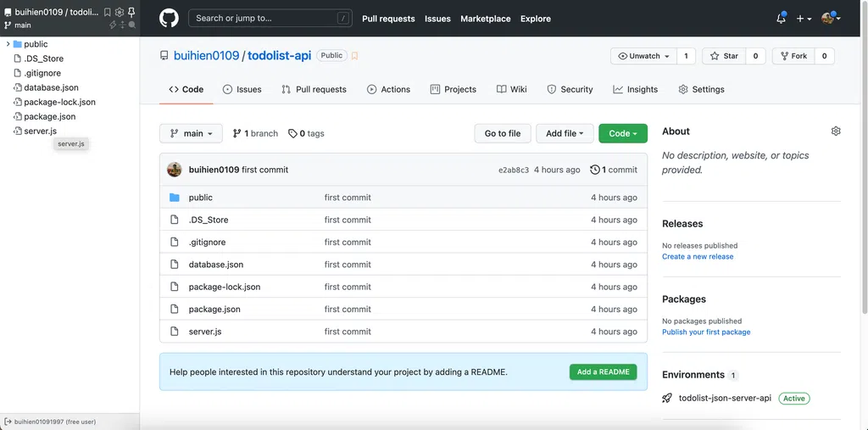Click the todolist-api repository name link

pyautogui.click(x=279, y=55)
